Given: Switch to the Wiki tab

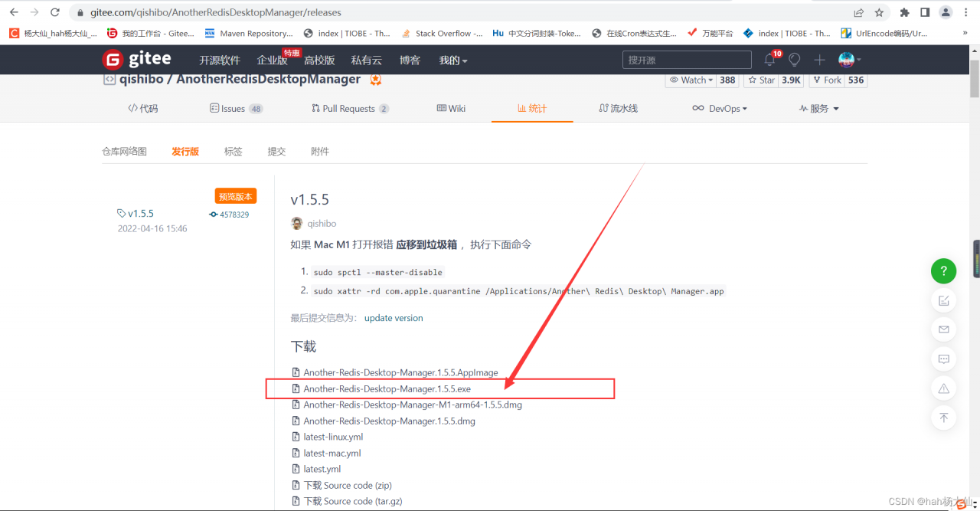Looking at the screenshot, I should (451, 109).
